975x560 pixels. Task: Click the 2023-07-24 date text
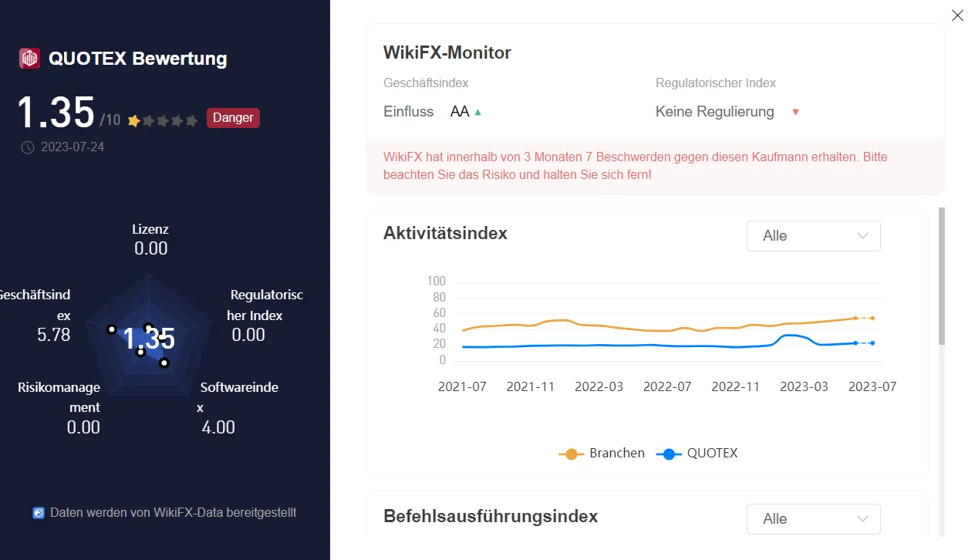coord(72,147)
